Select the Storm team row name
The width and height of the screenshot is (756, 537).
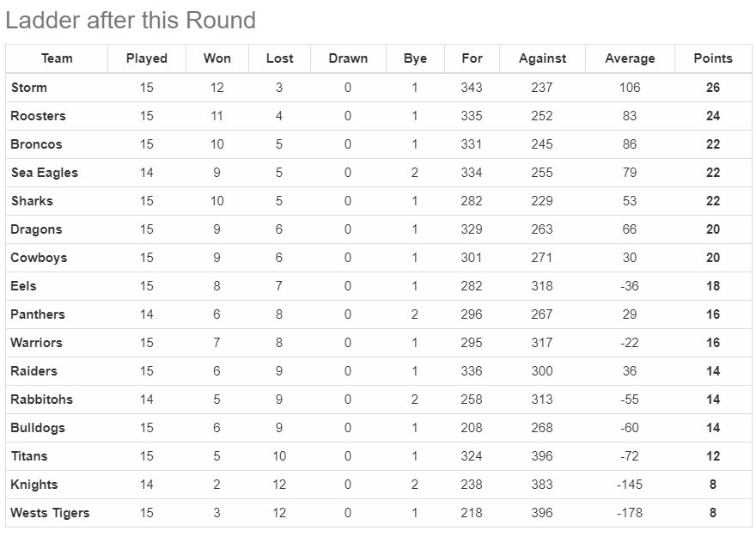29,88
